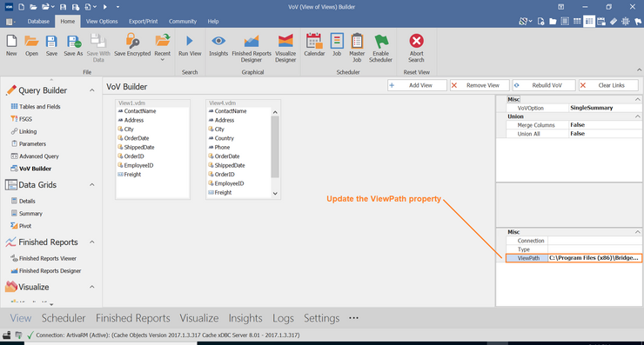
Task: Click the Clear Links button
Action: coord(608,85)
